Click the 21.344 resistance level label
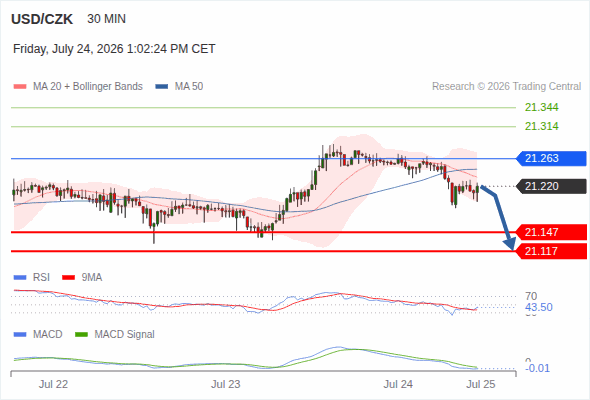Image resolution: width=590 pixels, height=400 pixels. pyautogui.click(x=541, y=108)
